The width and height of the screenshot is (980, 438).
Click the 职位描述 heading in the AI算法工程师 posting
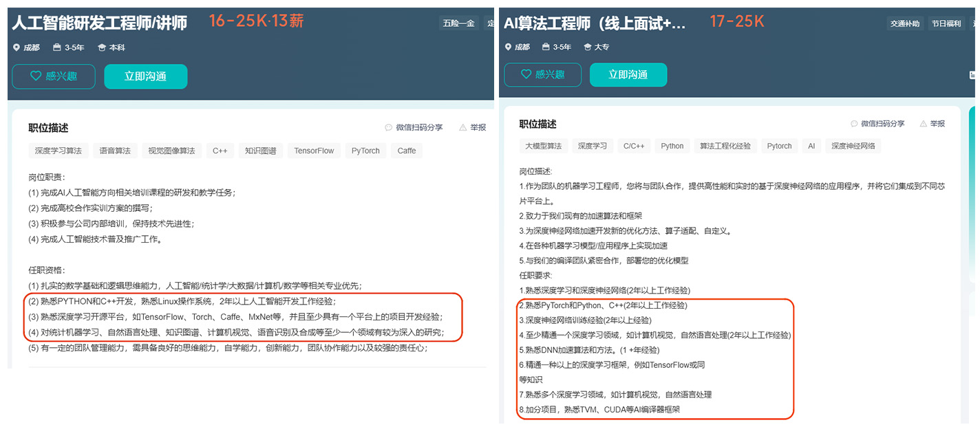pos(538,124)
